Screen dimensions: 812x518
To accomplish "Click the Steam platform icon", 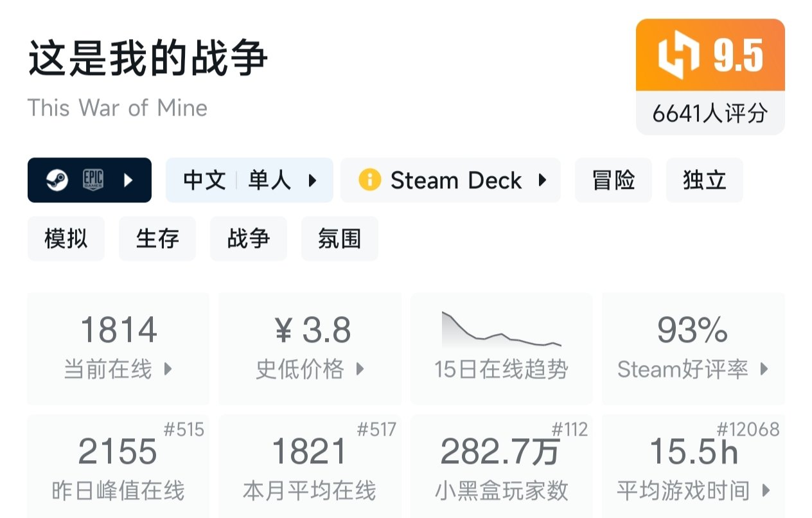I will (57, 180).
